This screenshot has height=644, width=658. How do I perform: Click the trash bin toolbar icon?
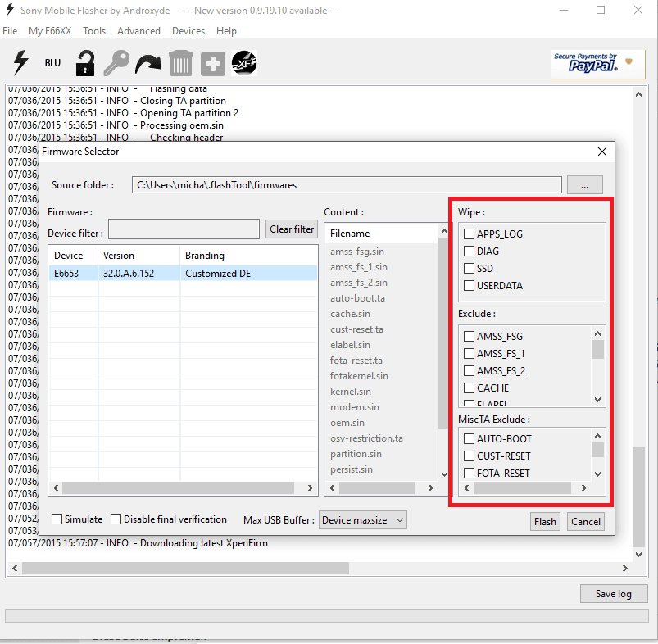coord(181,63)
